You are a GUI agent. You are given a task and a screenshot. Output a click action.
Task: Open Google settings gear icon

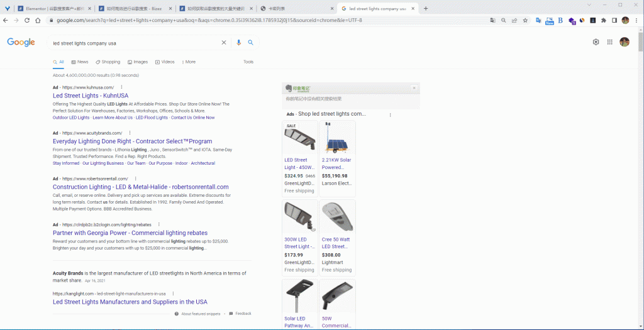click(x=596, y=42)
